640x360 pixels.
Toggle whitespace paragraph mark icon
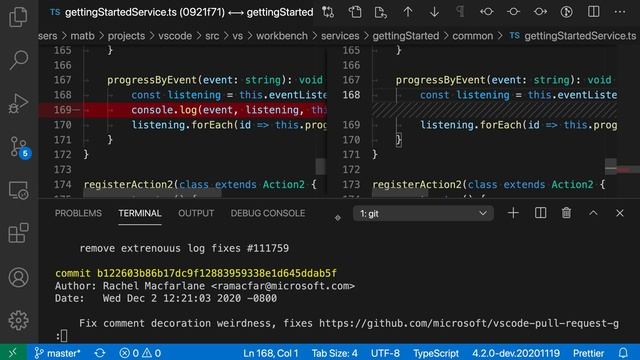click(x=460, y=12)
